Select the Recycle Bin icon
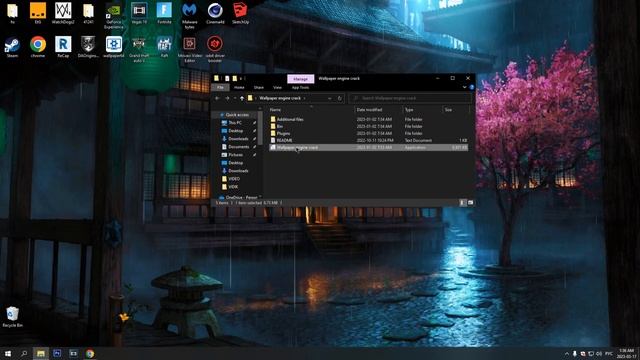640x360 pixels. (12, 317)
